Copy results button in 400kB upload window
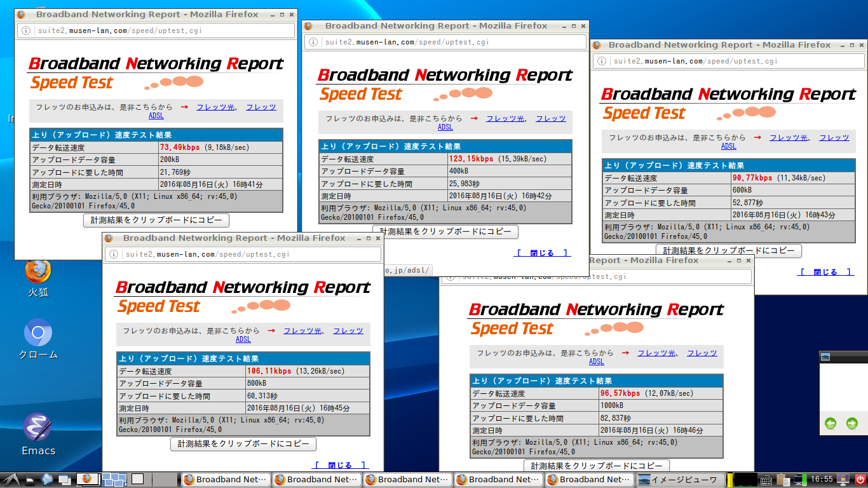 pyautogui.click(x=445, y=232)
